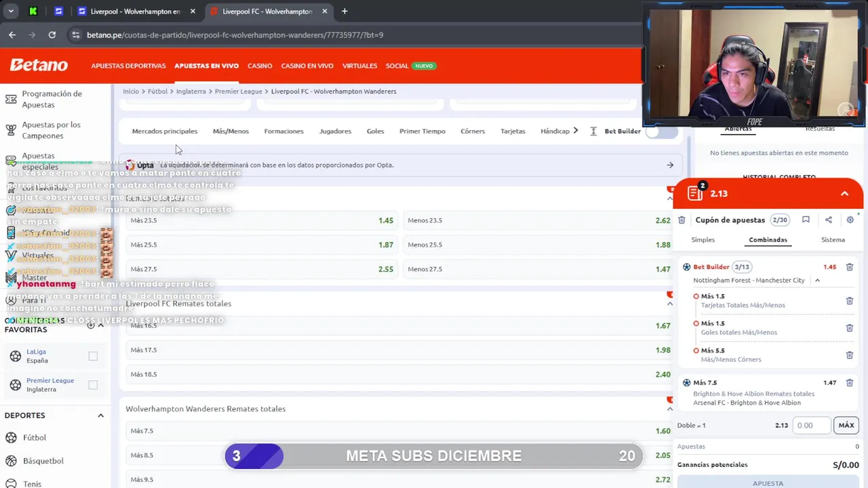The width and height of the screenshot is (868, 488).
Task: Click the APUESTA place bet button
Action: 768,483
